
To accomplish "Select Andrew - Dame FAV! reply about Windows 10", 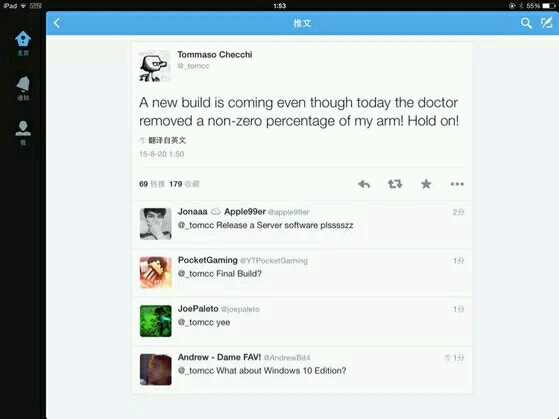I will pos(302,369).
